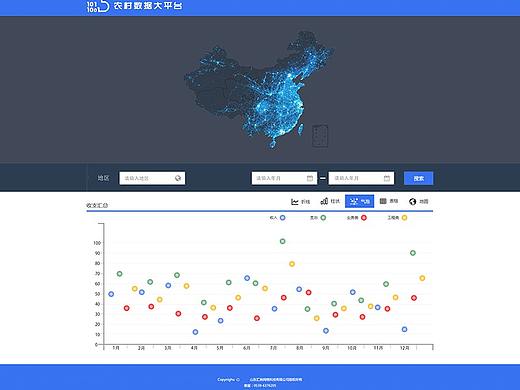Select the green bubble near 70 in January
The width and height of the screenshot is (520, 390).
[x=120, y=274]
